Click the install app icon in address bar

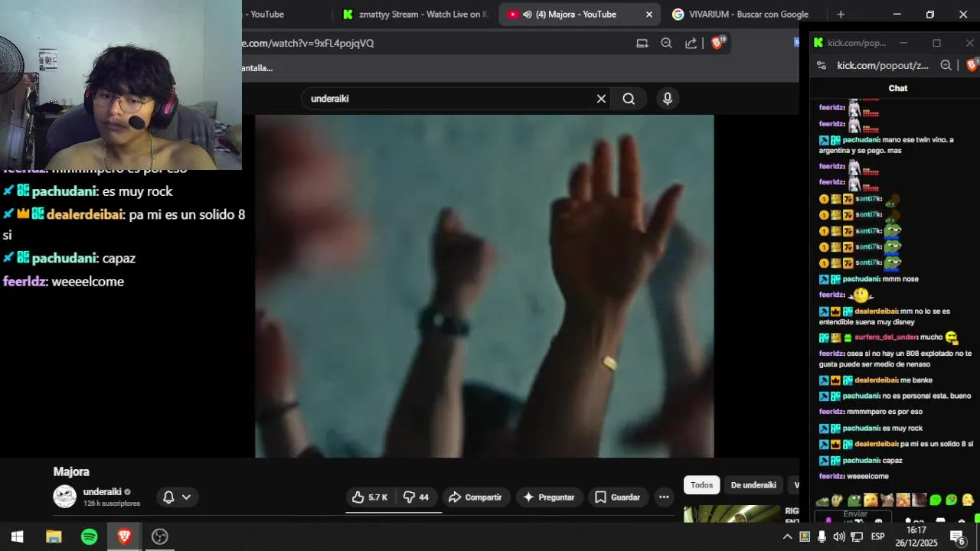(x=642, y=44)
